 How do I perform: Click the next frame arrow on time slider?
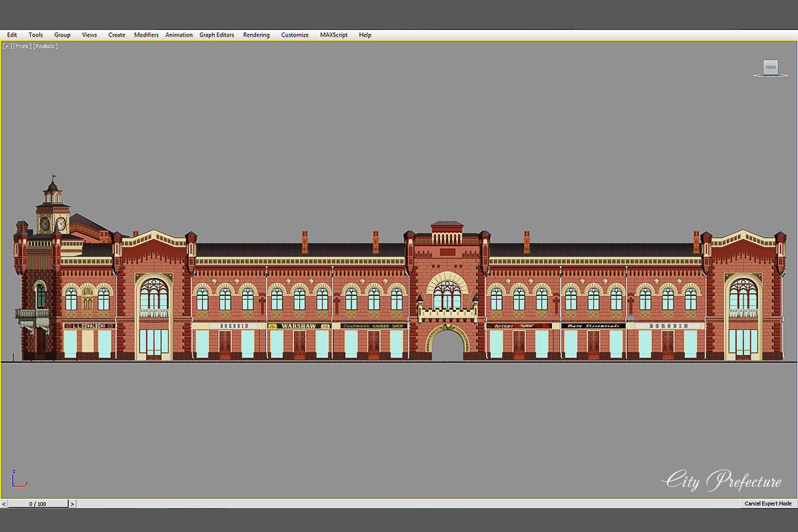pyautogui.click(x=72, y=504)
